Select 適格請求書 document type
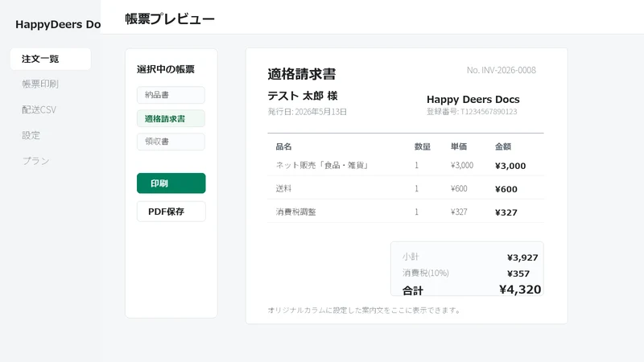This screenshot has height=362, width=644. coord(171,118)
